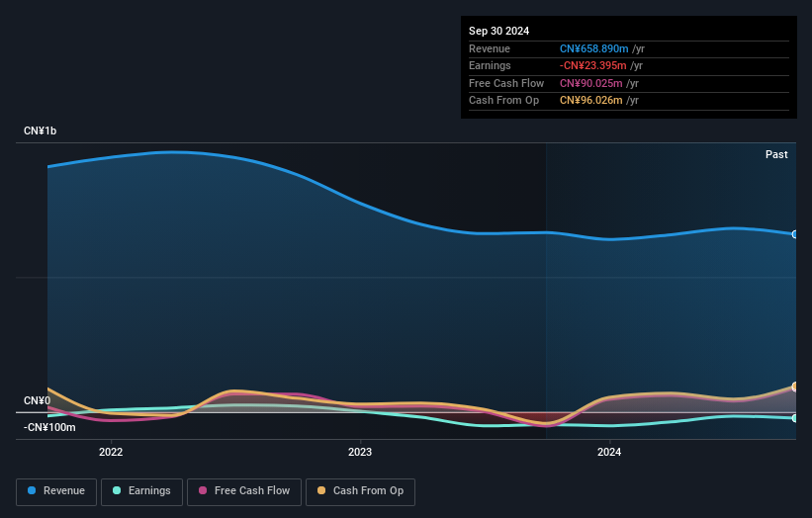Click the CN¥658.890m revenue value
Screen dimensions: 812x518
coord(594,48)
